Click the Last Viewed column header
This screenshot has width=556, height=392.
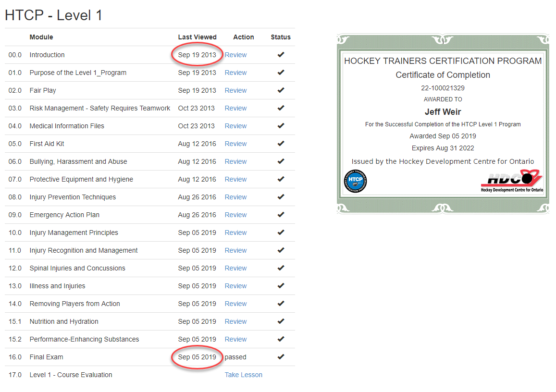pos(197,37)
